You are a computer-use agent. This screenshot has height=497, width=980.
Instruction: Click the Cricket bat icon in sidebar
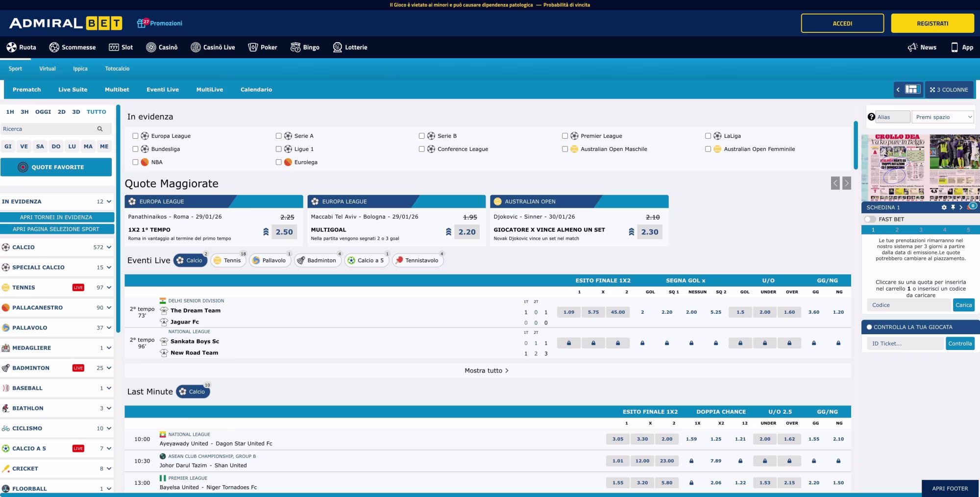pos(6,469)
